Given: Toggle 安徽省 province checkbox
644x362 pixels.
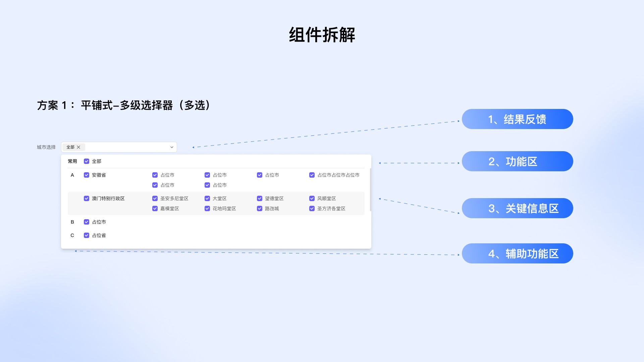Looking at the screenshot, I should tap(87, 175).
